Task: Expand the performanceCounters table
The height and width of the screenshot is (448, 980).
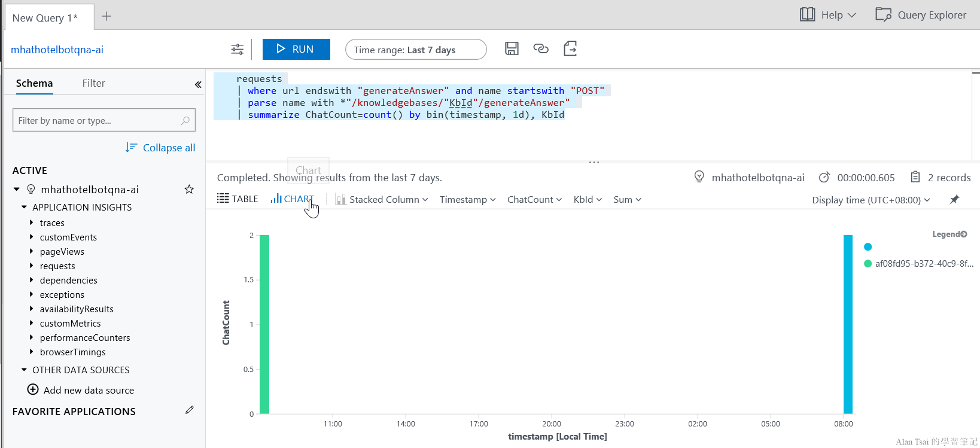Action: coord(32,337)
